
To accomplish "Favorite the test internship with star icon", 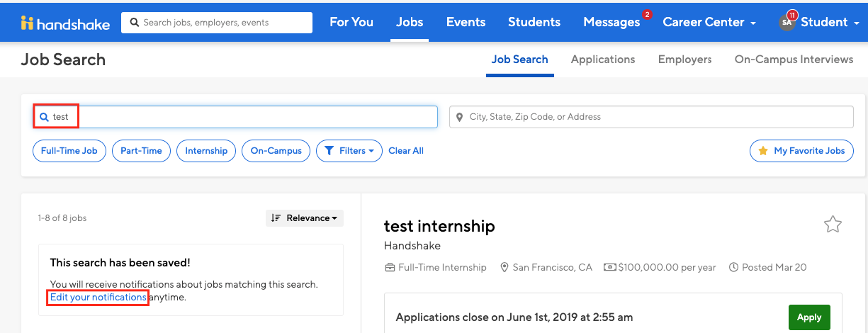I will [833, 225].
